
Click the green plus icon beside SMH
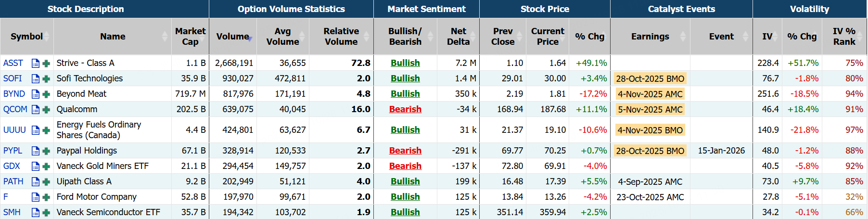[x=46, y=212]
